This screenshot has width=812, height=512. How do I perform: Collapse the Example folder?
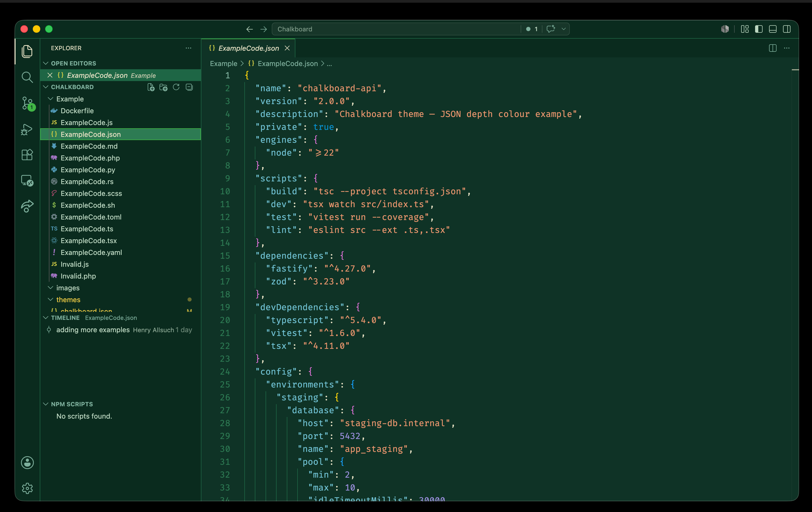click(x=50, y=99)
